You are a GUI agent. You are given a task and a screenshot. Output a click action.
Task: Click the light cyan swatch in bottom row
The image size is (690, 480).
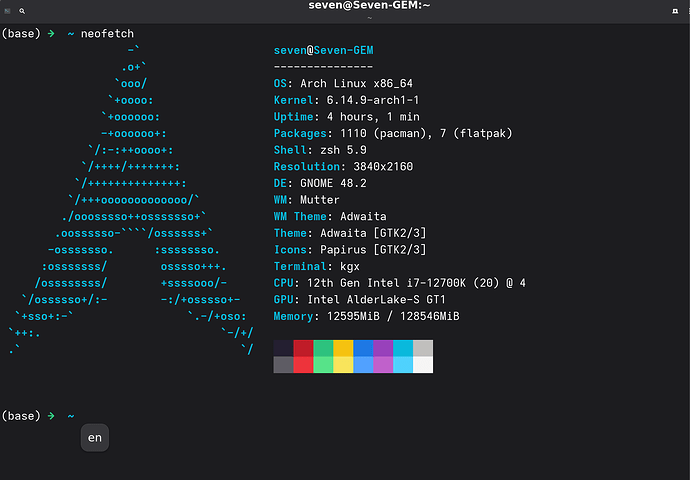[x=403, y=365]
